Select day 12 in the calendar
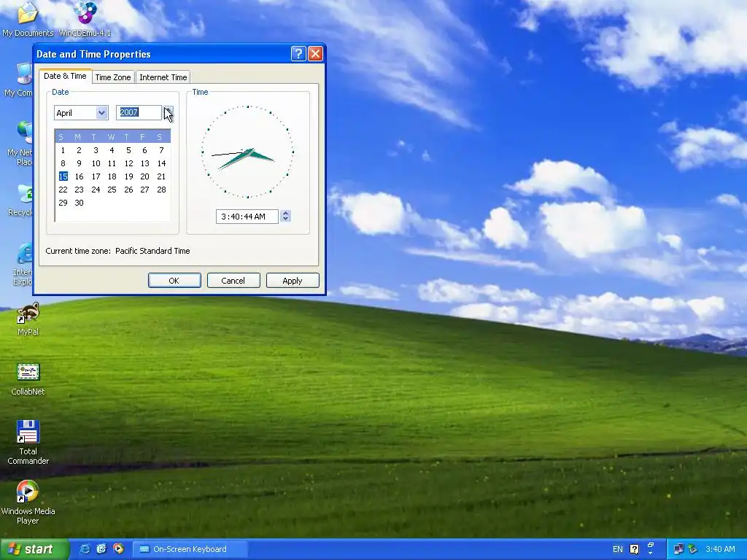Image resolution: width=747 pixels, height=560 pixels. click(128, 163)
